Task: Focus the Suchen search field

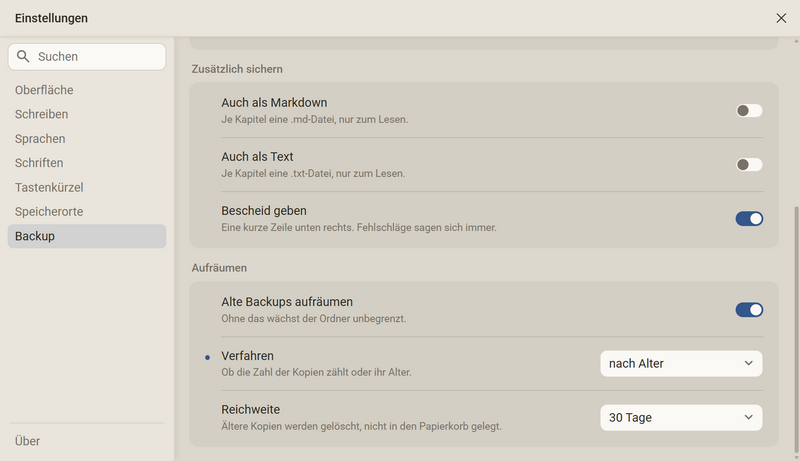Action: [x=87, y=57]
